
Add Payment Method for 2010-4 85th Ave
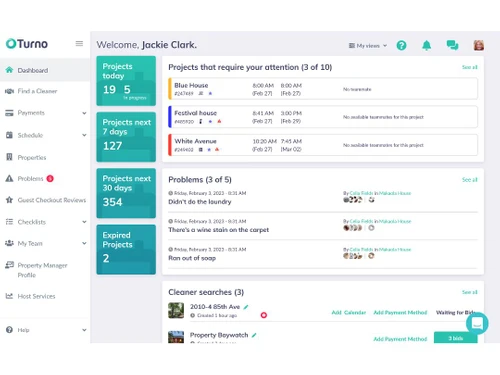click(x=400, y=312)
